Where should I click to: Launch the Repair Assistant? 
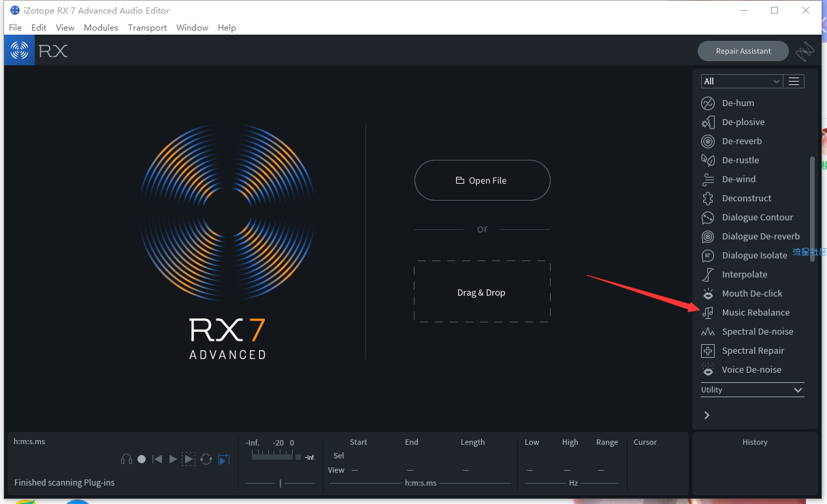(x=743, y=51)
